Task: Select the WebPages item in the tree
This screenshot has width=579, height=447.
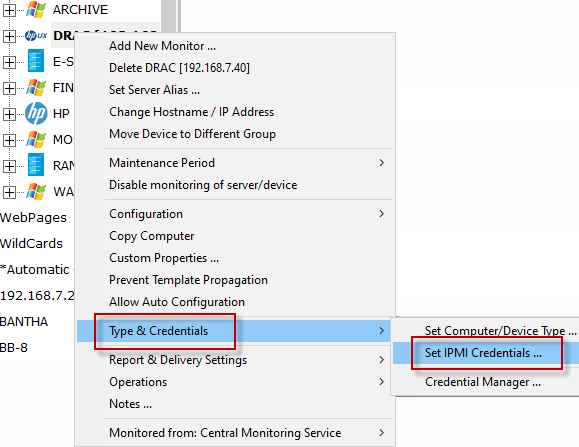Action: pyautogui.click(x=33, y=218)
